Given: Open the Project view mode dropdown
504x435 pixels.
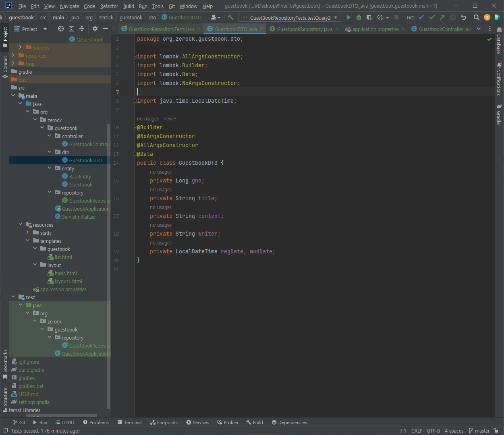Looking at the screenshot, I should click(31, 29).
